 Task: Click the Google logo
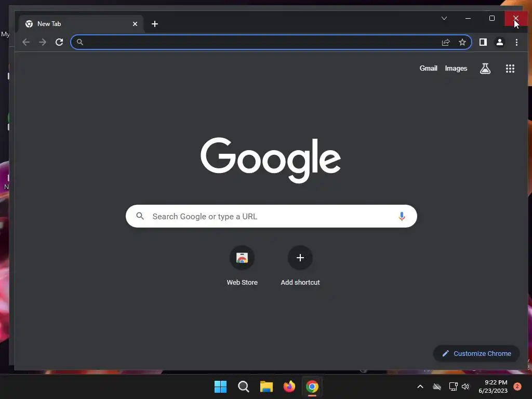270,160
